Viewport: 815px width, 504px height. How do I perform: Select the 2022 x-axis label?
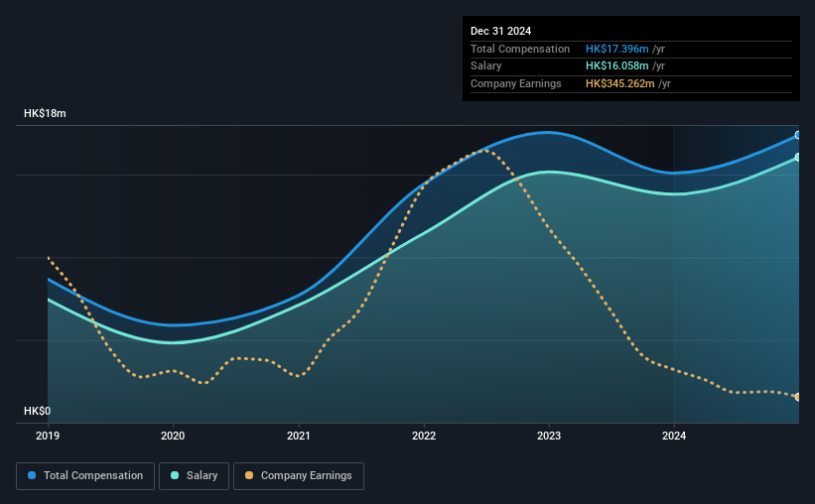[424, 436]
